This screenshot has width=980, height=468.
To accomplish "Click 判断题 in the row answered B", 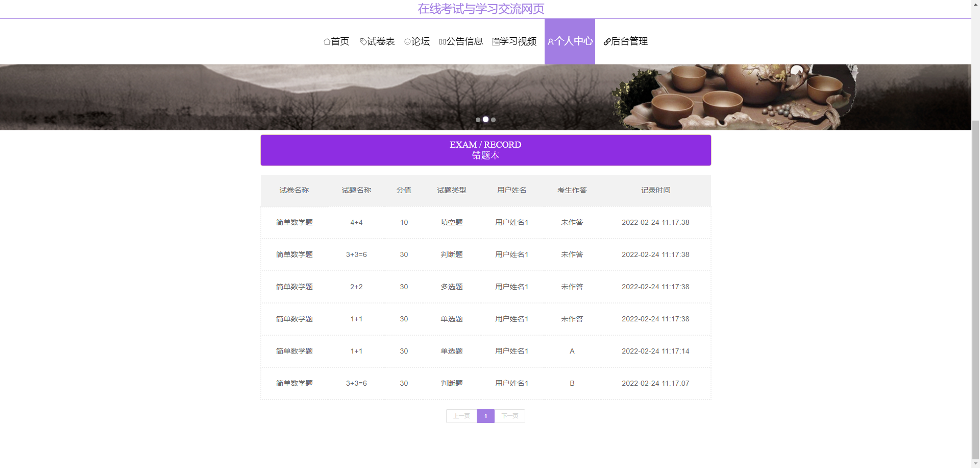I will coord(451,383).
